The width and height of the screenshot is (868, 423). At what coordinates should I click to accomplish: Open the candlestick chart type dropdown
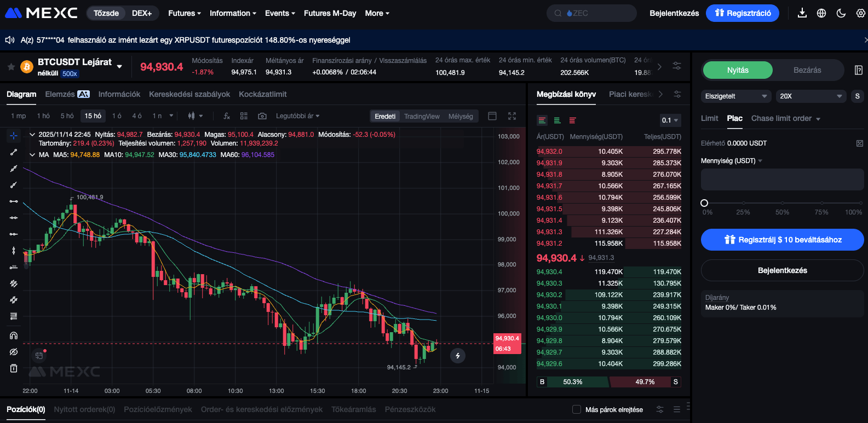[x=195, y=116]
